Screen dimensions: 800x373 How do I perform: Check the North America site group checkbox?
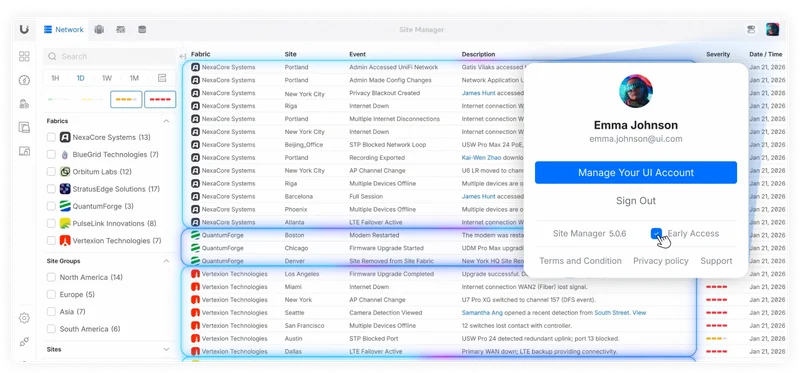pyautogui.click(x=51, y=278)
